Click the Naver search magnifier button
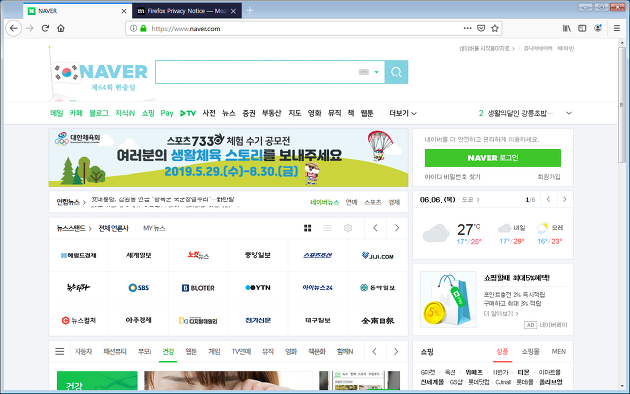This screenshot has width=630, height=394. (x=396, y=72)
